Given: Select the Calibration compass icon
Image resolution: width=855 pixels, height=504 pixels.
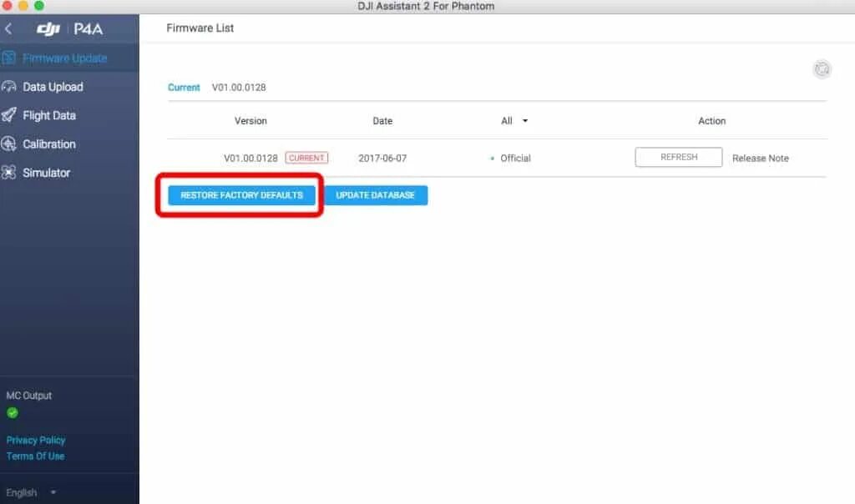Looking at the screenshot, I should (x=10, y=144).
